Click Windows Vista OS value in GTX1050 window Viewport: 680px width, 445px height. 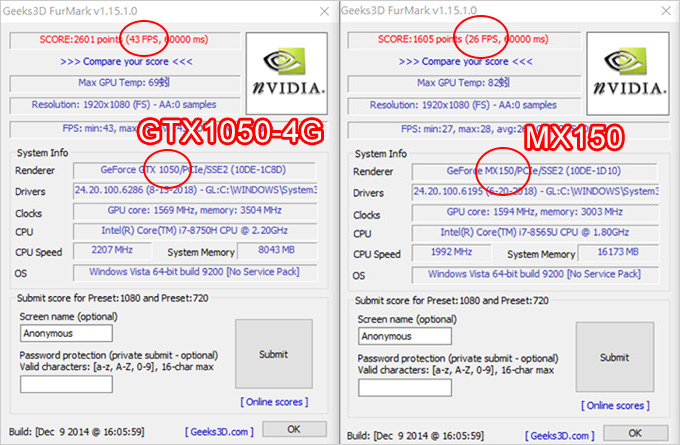[x=195, y=272]
